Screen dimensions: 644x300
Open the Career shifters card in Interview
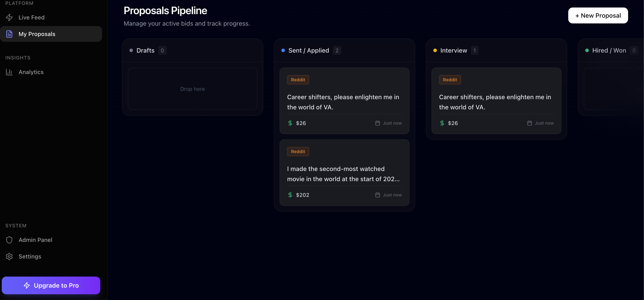pos(496,101)
